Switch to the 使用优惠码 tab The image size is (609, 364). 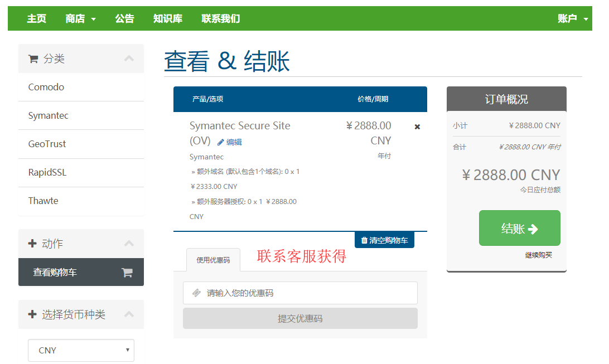(x=213, y=260)
